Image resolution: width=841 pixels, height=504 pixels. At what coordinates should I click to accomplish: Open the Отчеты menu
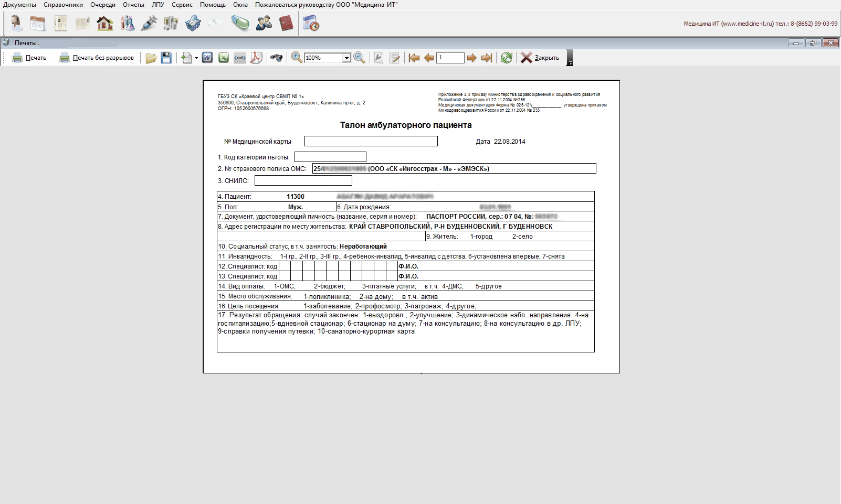coord(133,5)
